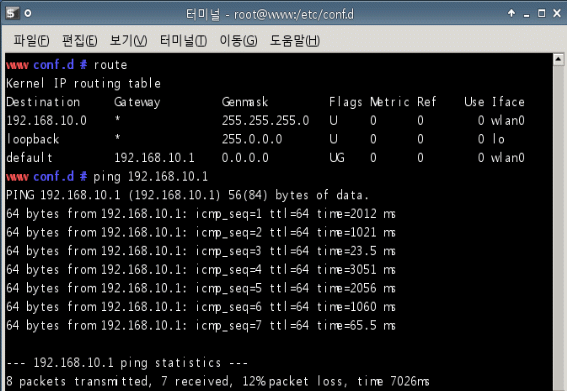
Task: Click gateway 192.168.10.1 in default route
Action: point(154,158)
